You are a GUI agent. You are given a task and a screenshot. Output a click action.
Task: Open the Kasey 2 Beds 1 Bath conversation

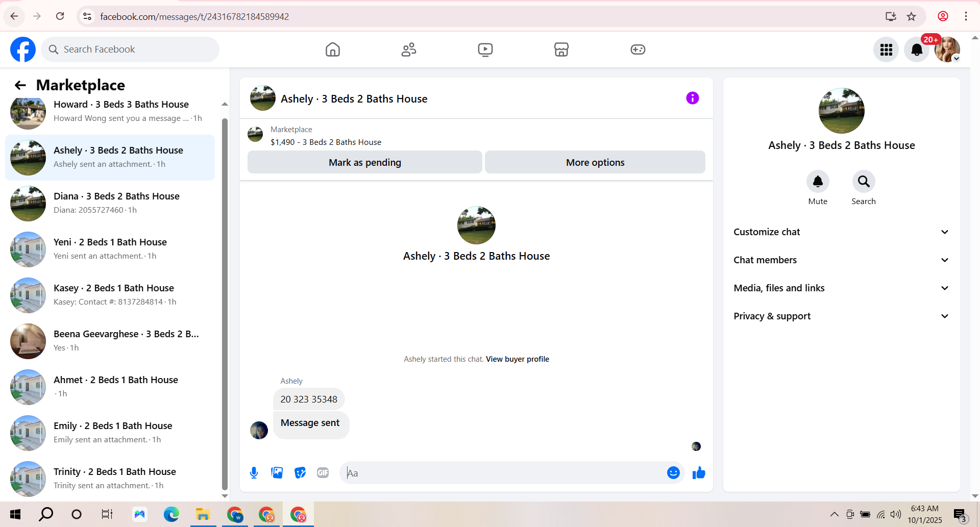[110, 295]
